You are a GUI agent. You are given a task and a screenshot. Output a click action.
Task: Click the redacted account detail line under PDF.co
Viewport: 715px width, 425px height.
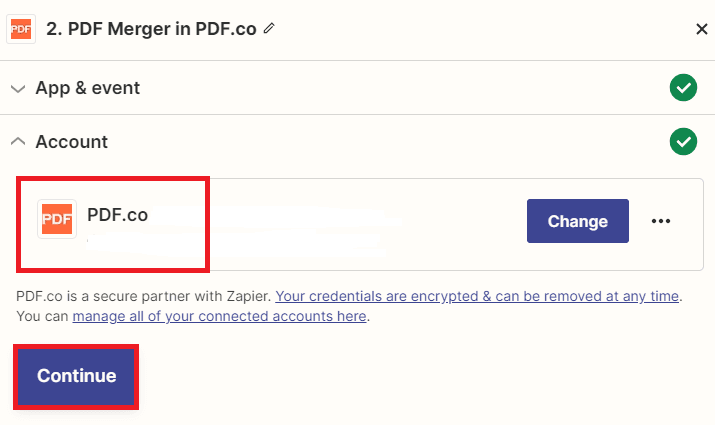click(240, 241)
